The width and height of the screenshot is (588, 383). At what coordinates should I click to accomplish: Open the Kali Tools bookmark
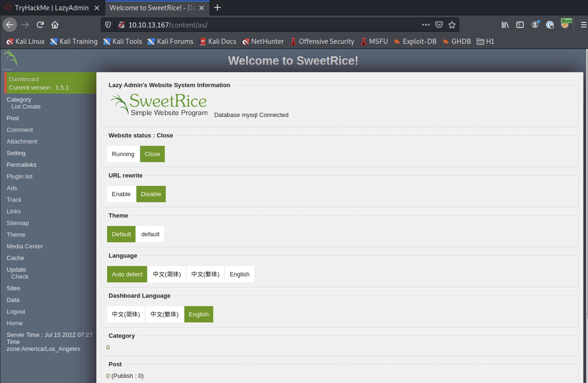point(122,41)
